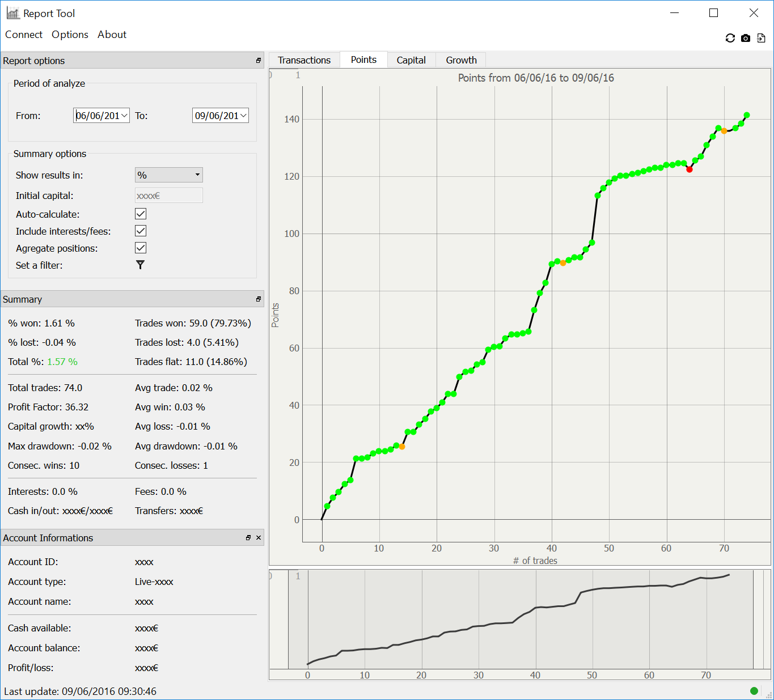This screenshot has height=700, width=774.
Task: Uncheck the Auto-calculate checkbox
Action: click(141, 214)
